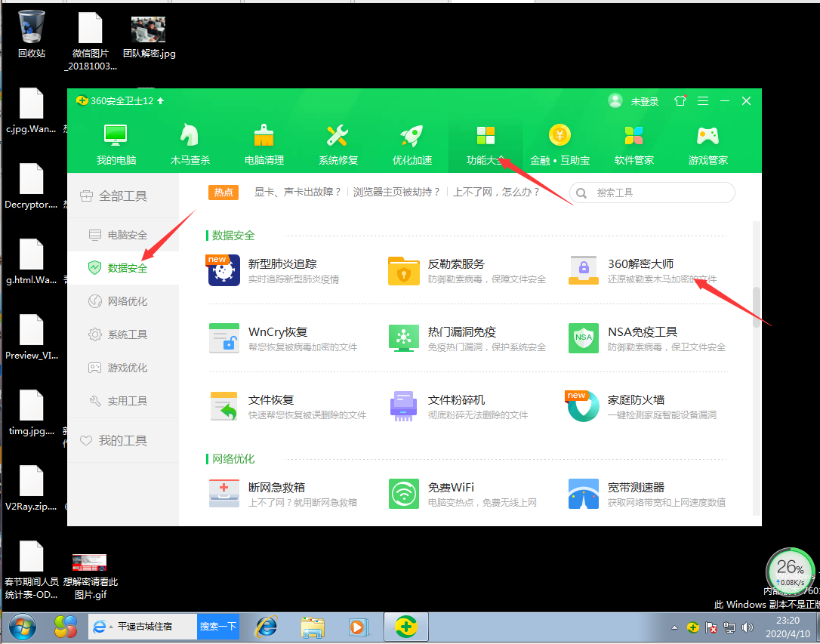Click the user avatar icon
Image resolution: width=820 pixels, height=644 pixels.
click(x=615, y=100)
